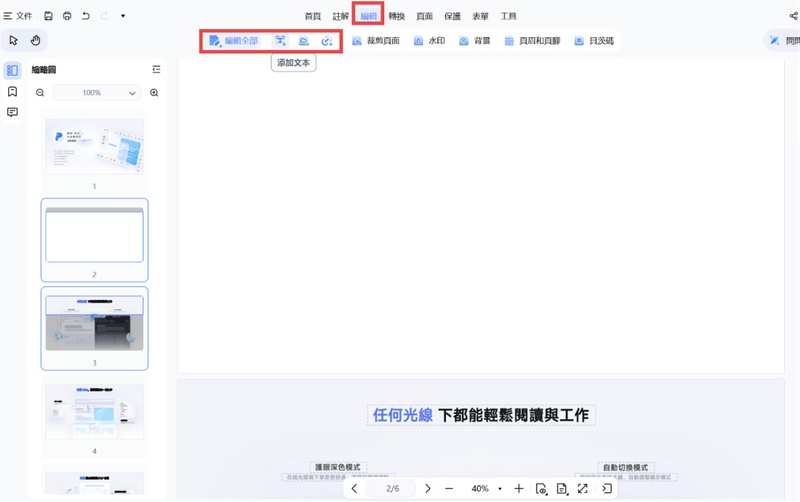Select the arrow pointer tool

(x=14, y=40)
